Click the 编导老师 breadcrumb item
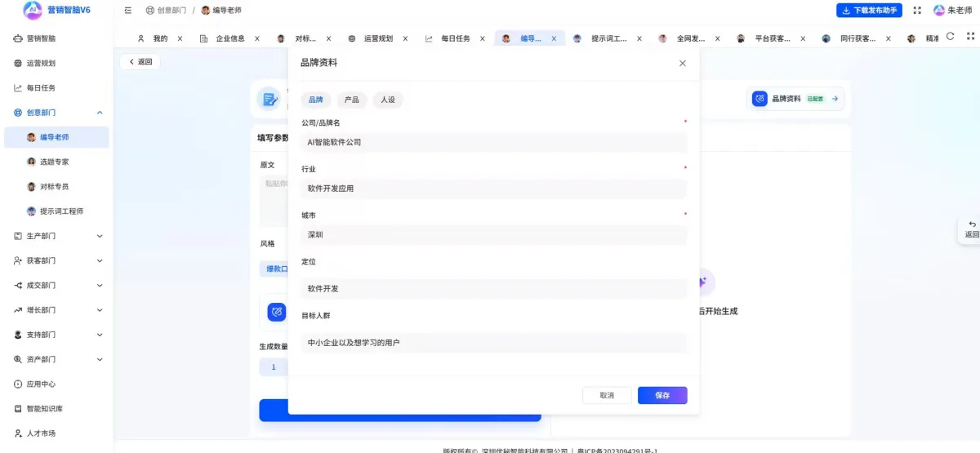Screen dimensions: 980x453 click(221, 10)
